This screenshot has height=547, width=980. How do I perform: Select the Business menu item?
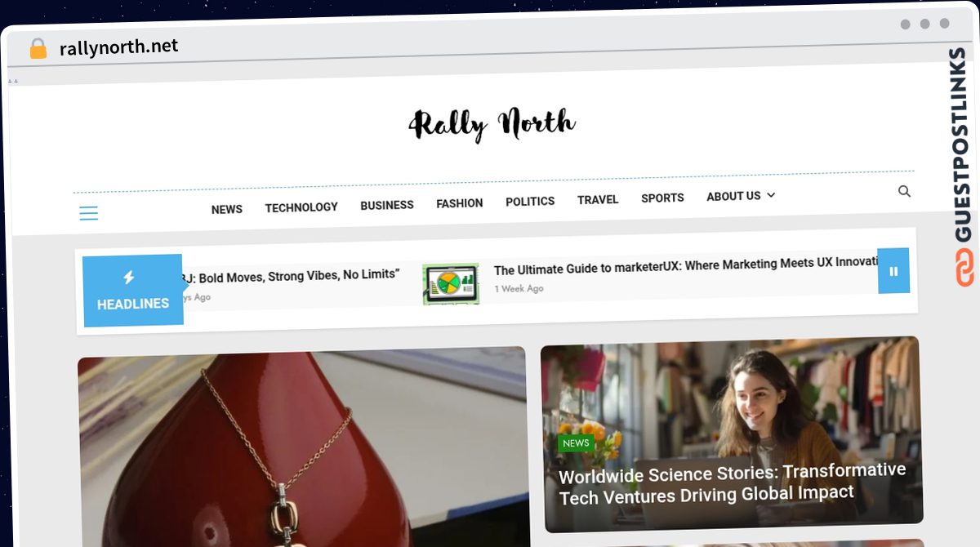pos(387,205)
